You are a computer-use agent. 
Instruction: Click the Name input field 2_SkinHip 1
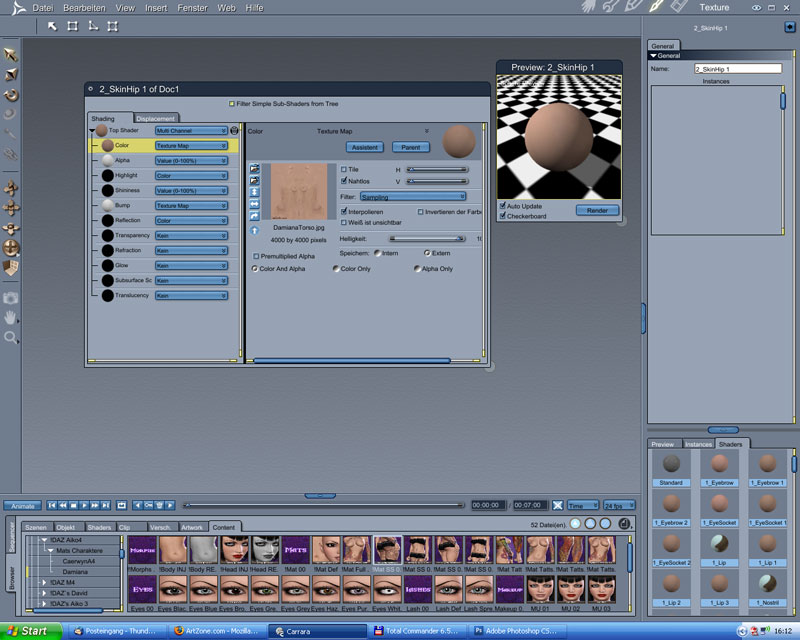[738, 68]
